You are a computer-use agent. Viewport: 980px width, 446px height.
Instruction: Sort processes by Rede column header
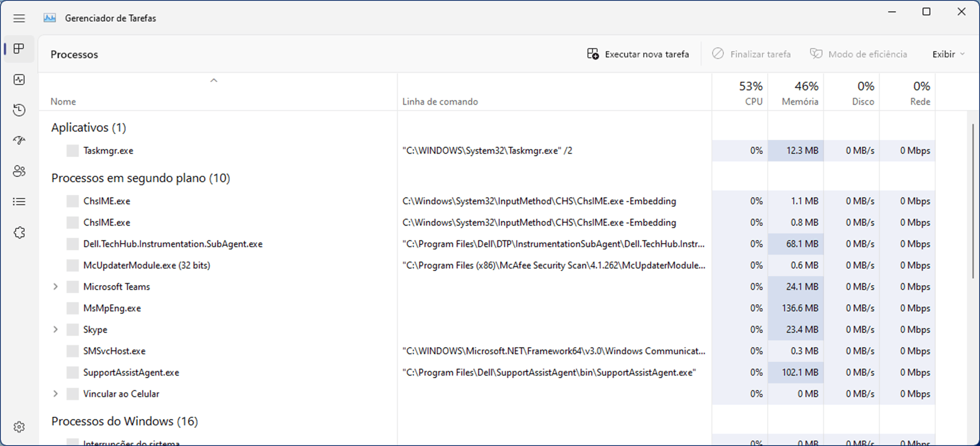[908, 93]
